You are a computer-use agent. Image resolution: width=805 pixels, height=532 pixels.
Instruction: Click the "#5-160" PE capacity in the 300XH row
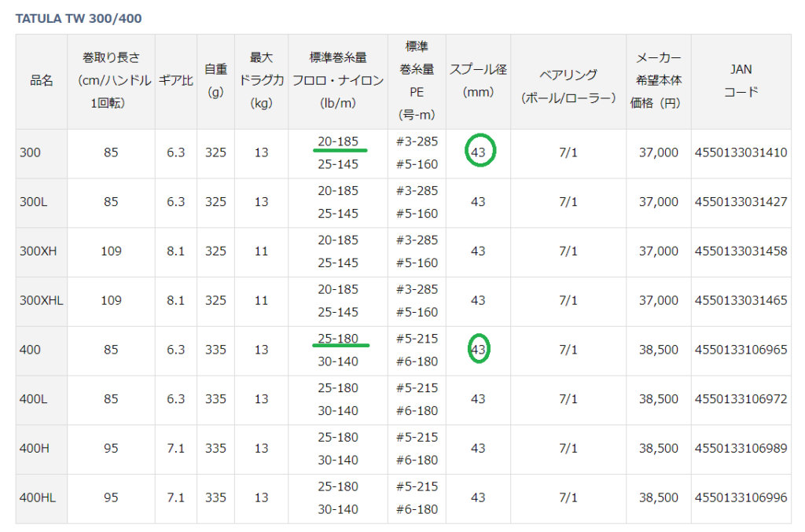pos(417,263)
